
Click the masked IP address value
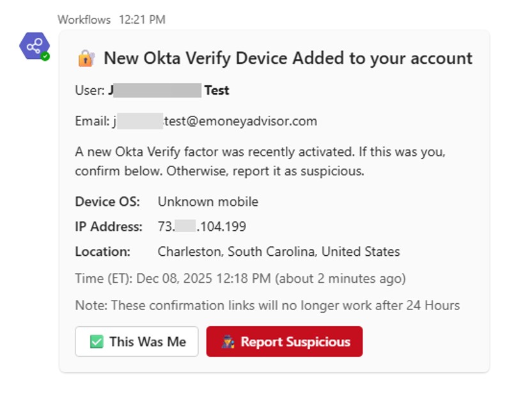202,226
